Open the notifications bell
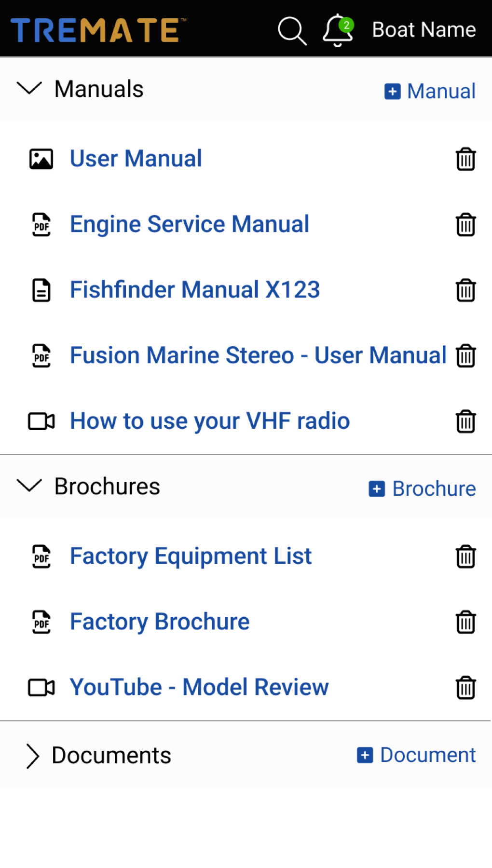 click(338, 30)
